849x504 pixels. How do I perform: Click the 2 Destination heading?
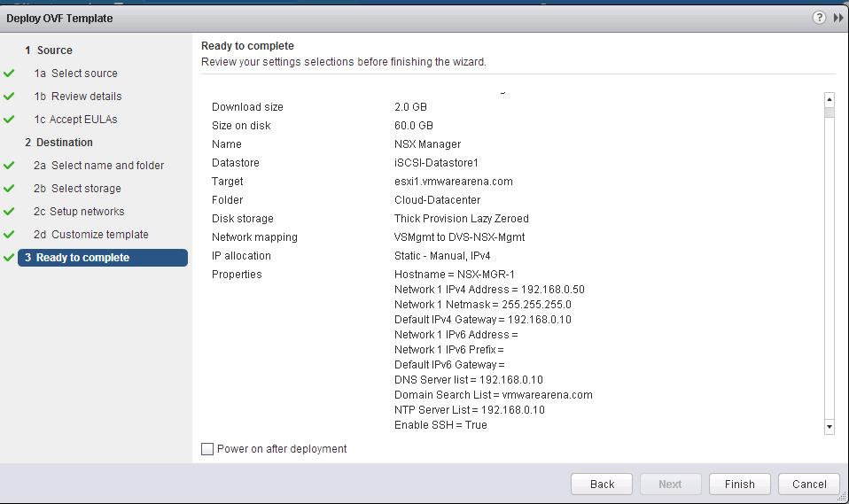pos(58,143)
